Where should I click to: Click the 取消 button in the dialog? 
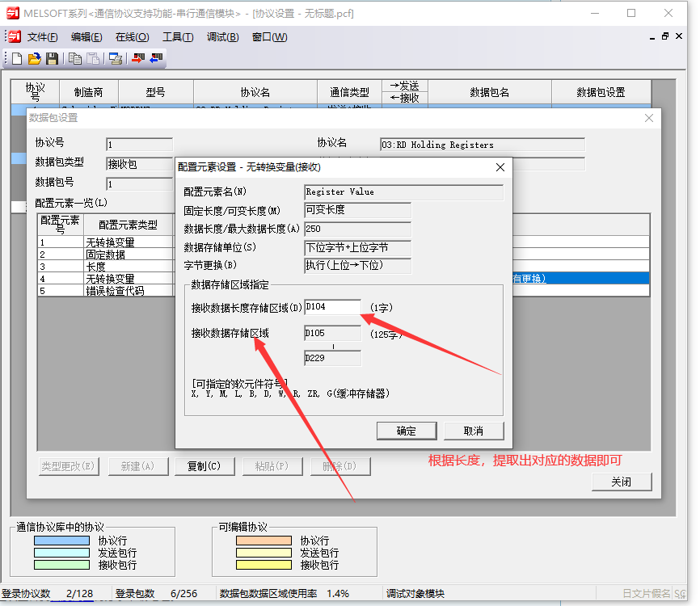coord(474,431)
